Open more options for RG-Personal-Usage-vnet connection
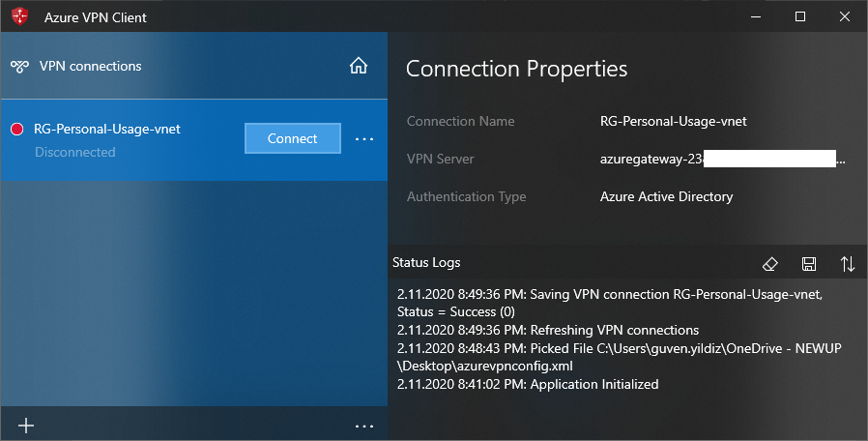The height and width of the screenshot is (441, 868). (x=364, y=138)
